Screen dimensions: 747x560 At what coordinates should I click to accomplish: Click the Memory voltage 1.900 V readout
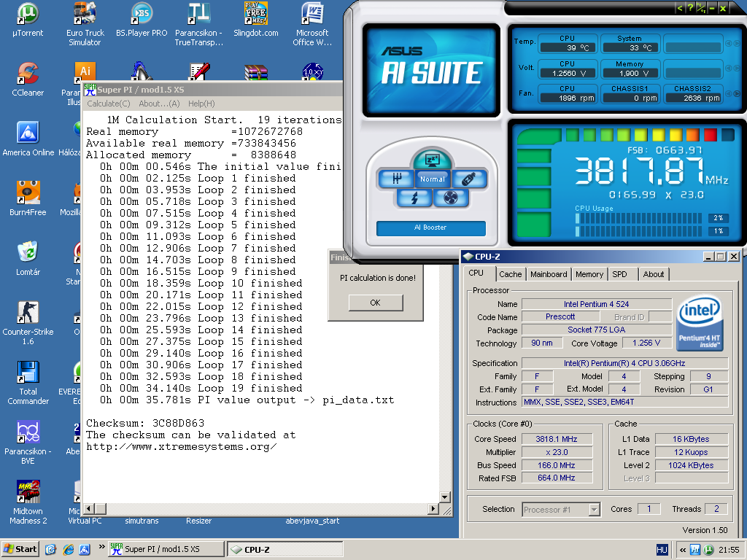(x=630, y=73)
